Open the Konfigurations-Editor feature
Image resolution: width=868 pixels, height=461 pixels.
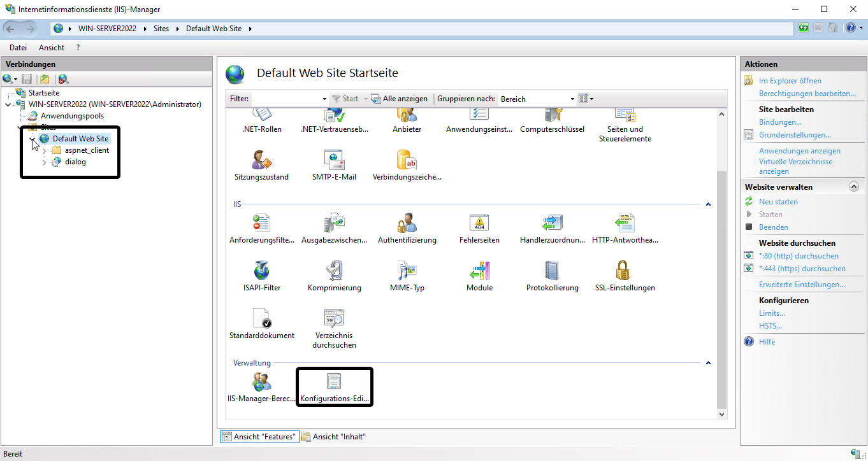tap(335, 388)
